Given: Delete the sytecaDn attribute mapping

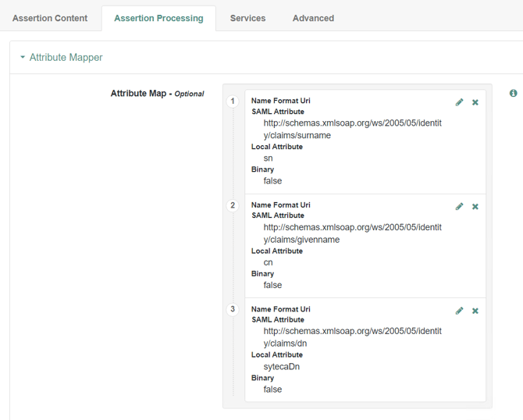Looking at the screenshot, I should pos(475,311).
